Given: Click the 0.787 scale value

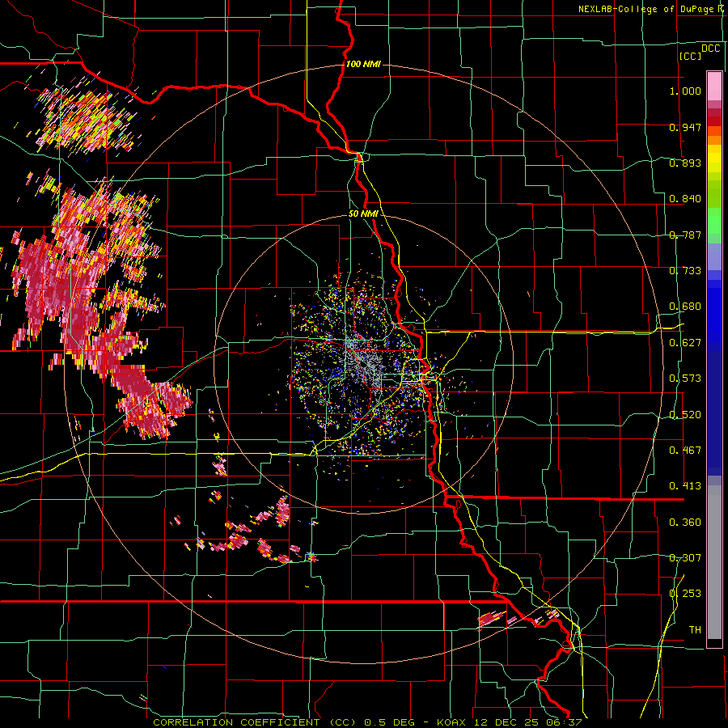Looking at the screenshot, I should 685,235.
